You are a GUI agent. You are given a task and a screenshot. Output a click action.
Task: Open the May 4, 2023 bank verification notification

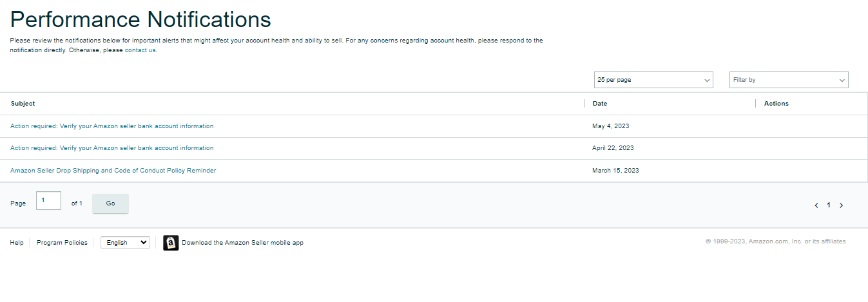[x=112, y=126]
